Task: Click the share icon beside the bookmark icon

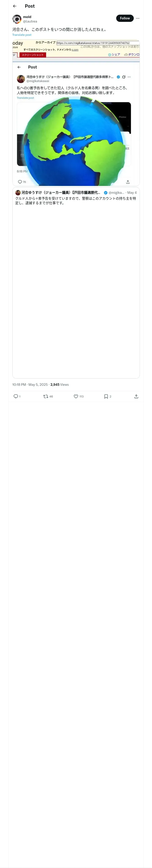Action: [136, 396]
